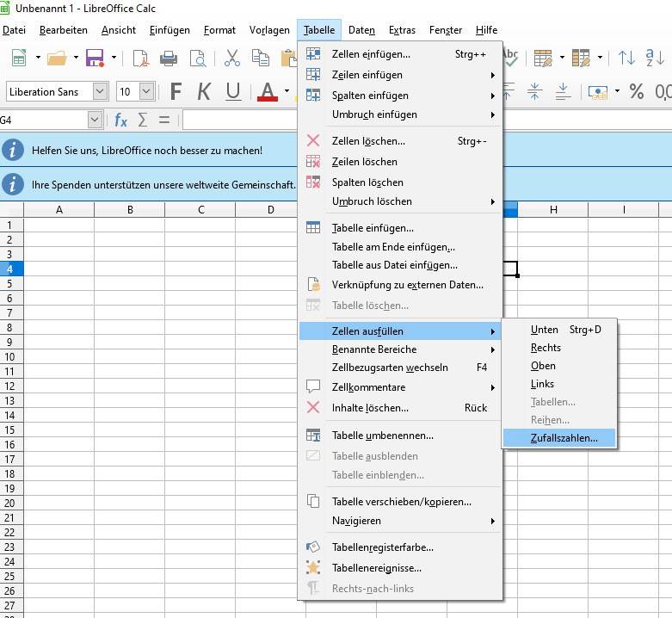Open the currency format dropdown arrow
Image resolution: width=672 pixels, height=618 pixels.
[617, 91]
